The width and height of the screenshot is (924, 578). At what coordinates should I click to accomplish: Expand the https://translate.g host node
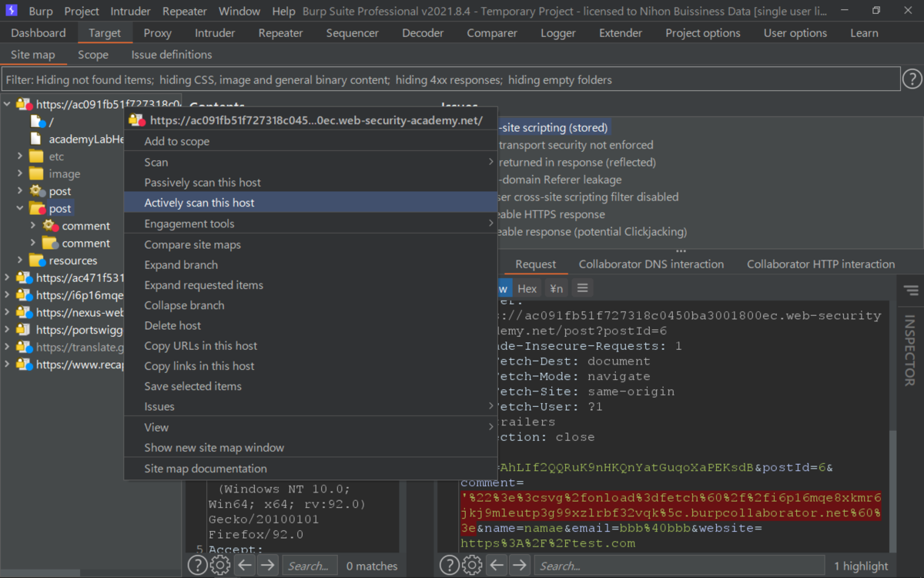pos(7,347)
